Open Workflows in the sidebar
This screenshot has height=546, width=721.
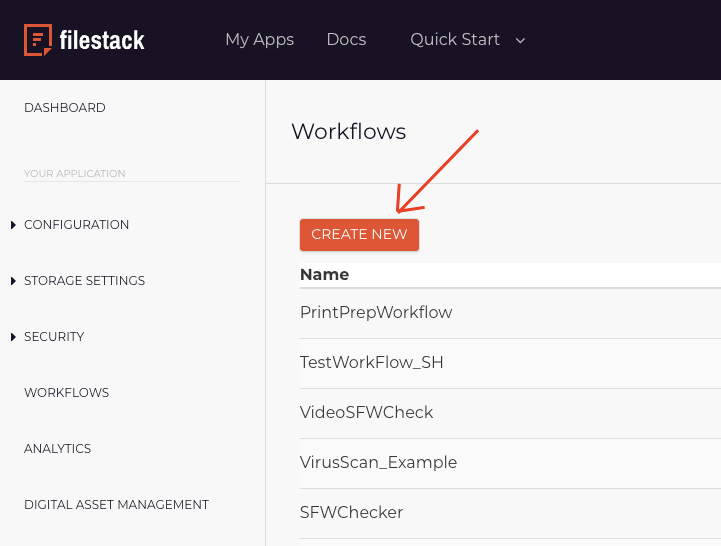tap(67, 393)
